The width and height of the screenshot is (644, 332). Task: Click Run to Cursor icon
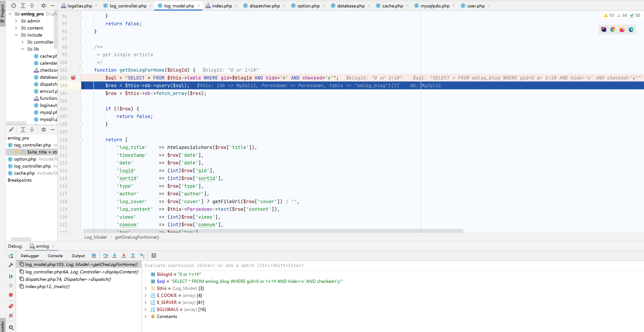pos(142,255)
